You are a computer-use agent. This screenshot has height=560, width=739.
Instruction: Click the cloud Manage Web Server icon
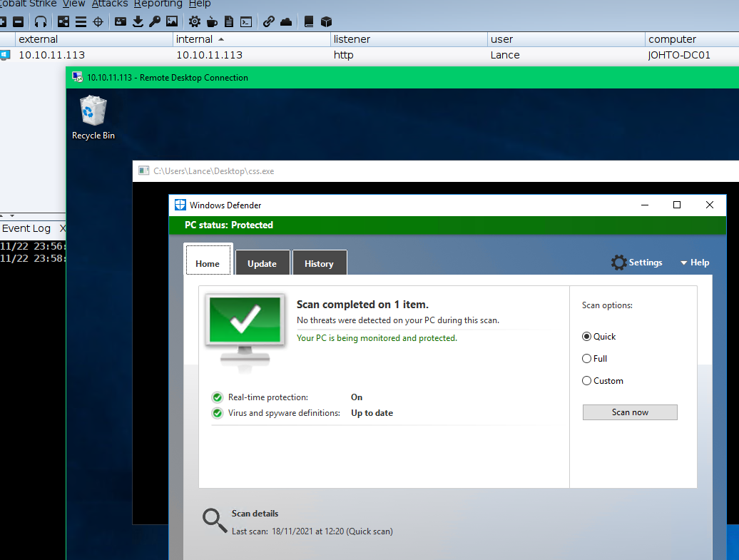tap(286, 21)
